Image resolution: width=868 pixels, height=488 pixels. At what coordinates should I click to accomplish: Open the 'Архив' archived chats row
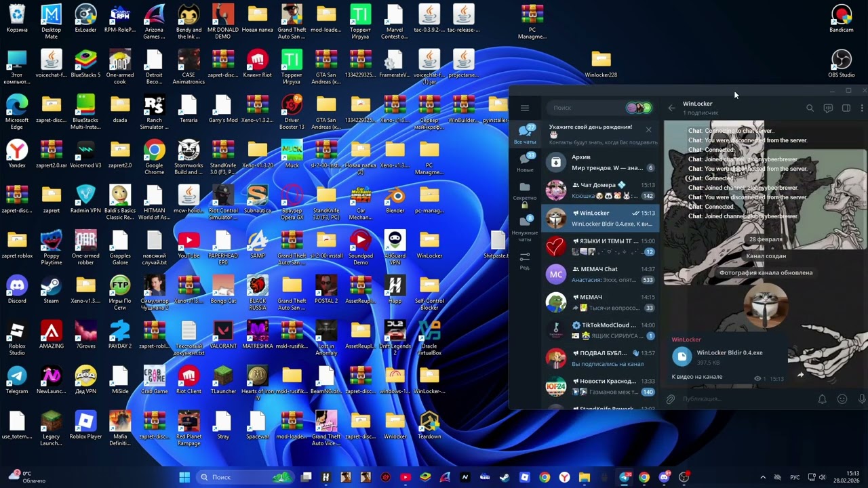[x=600, y=163]
